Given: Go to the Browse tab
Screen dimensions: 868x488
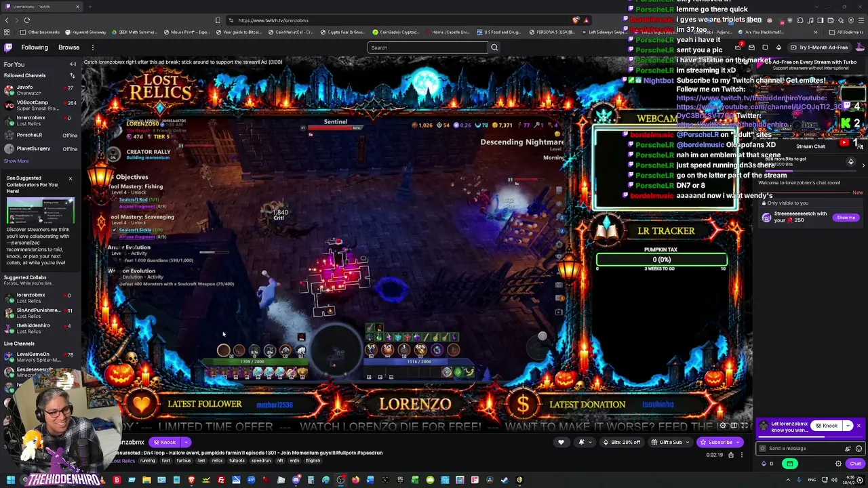Looking at the screenshot, I should click(68, 47).
